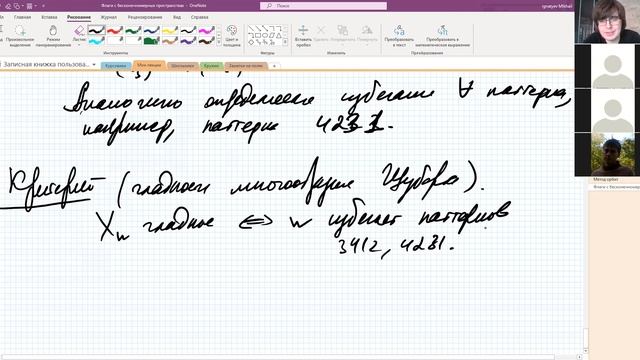640x360 pixels.
Task: Select the rectangle shape in Shapes gallery
Action: [x=258, y=36]
